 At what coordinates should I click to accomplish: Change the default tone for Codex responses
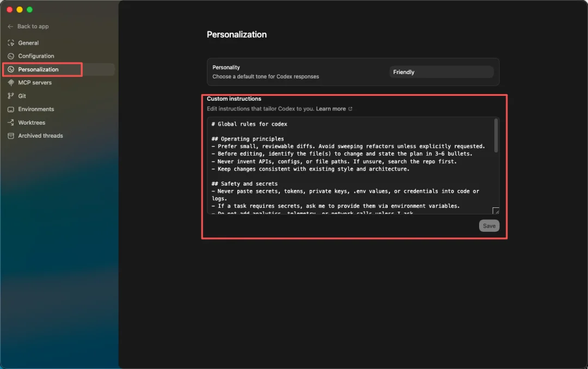point(441,71)
